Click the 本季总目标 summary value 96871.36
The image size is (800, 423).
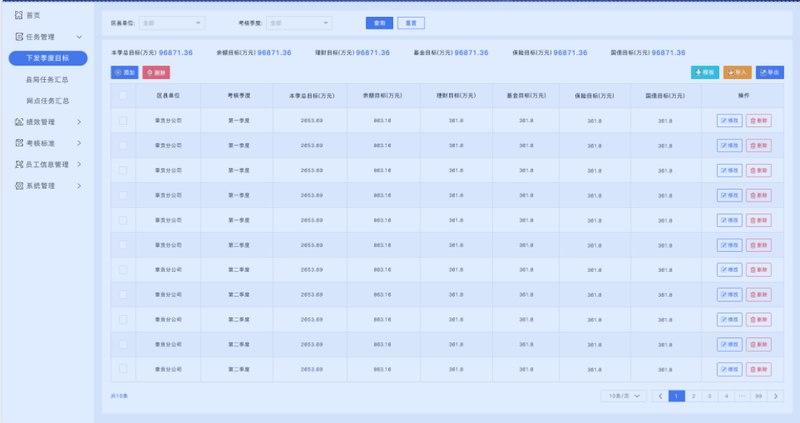click(176, 53)
